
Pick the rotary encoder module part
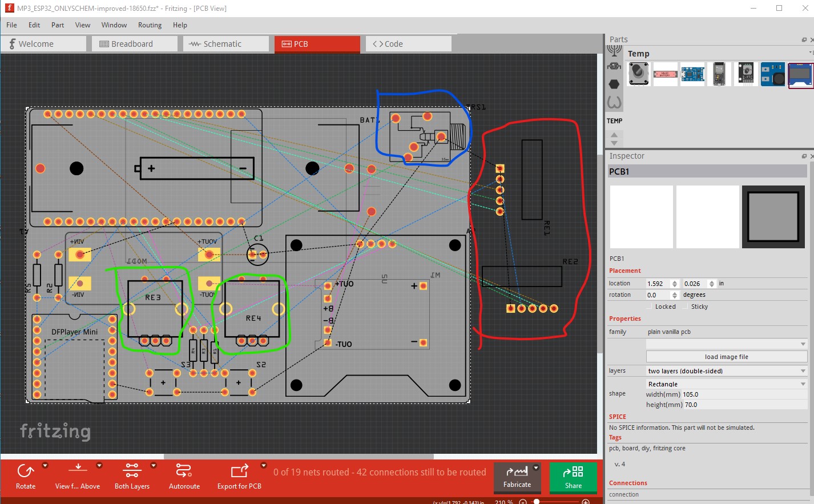point(746,74)
